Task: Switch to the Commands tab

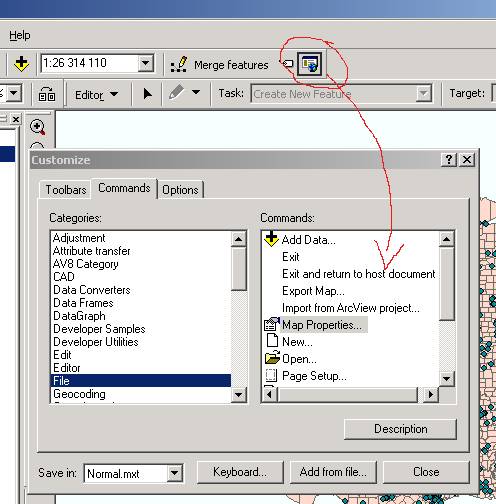Action: pyautogui.click(x=124, y=188)
